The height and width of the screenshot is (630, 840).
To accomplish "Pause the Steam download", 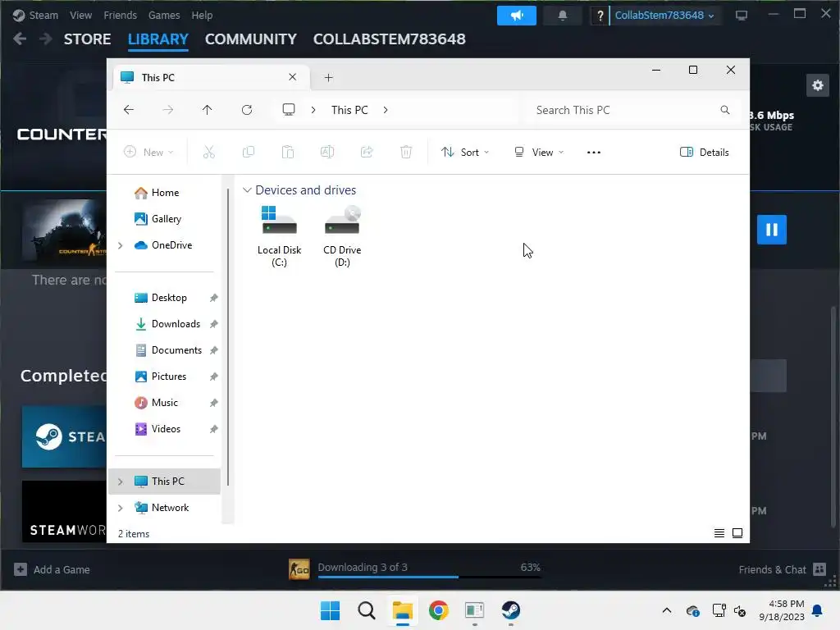I will [x=771, y=230].
